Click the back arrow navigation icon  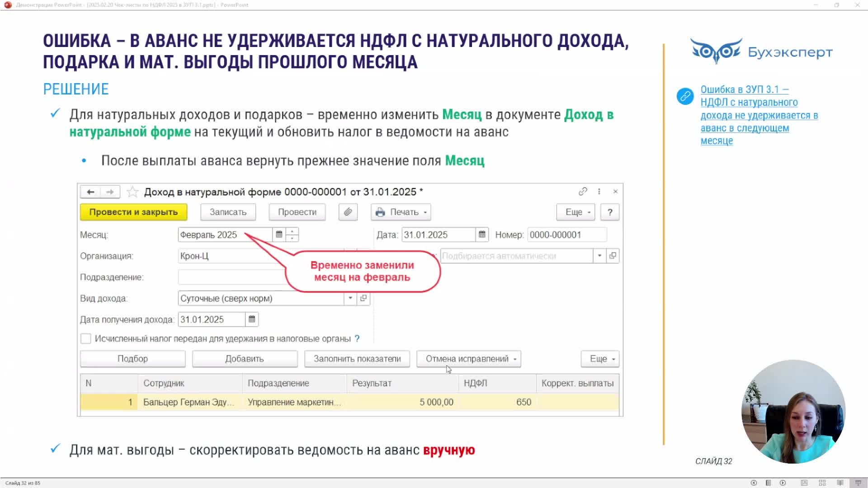click(90, 192)
